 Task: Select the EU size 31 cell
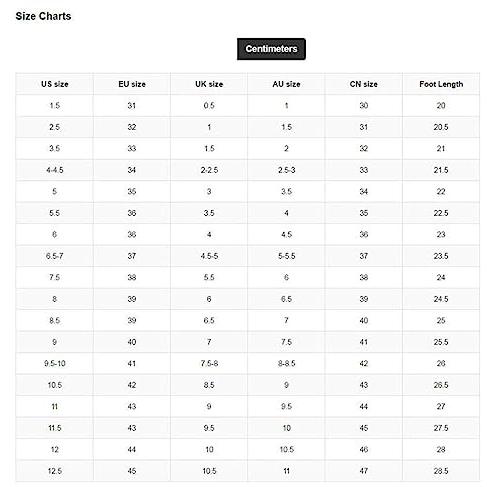pyautogui.click(x=132, y=106)
